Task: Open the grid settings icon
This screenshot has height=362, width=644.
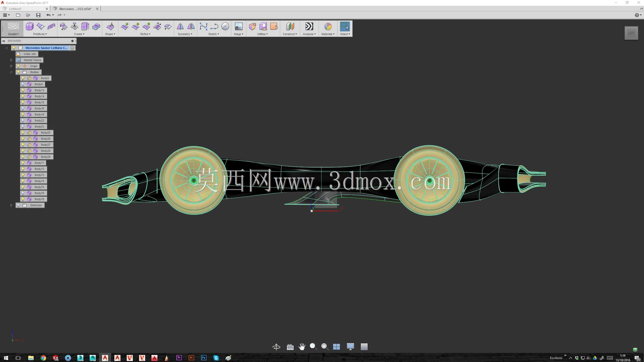Action: 364,347
